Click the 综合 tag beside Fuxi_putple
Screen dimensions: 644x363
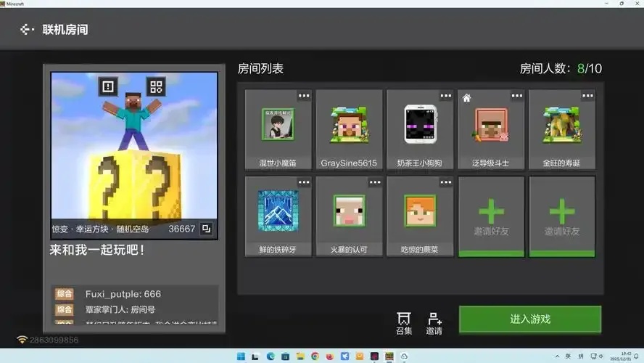65,294
